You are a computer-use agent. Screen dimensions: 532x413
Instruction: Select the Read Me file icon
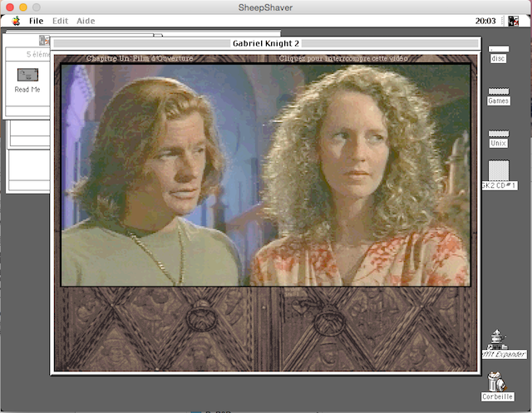point(27,75)
